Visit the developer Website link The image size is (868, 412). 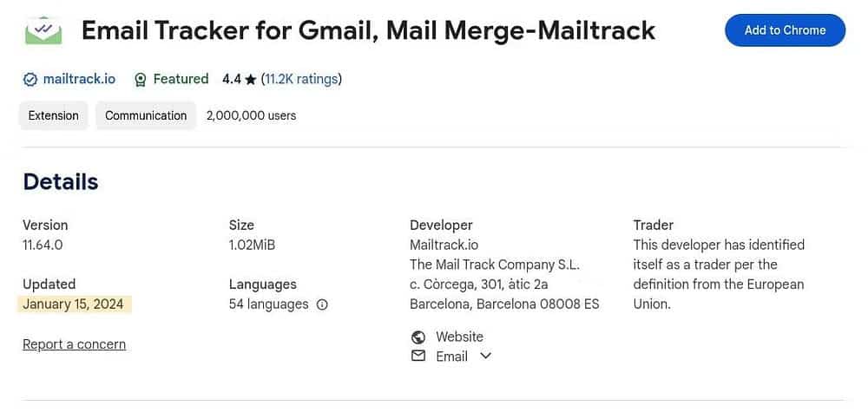[459, 337]
